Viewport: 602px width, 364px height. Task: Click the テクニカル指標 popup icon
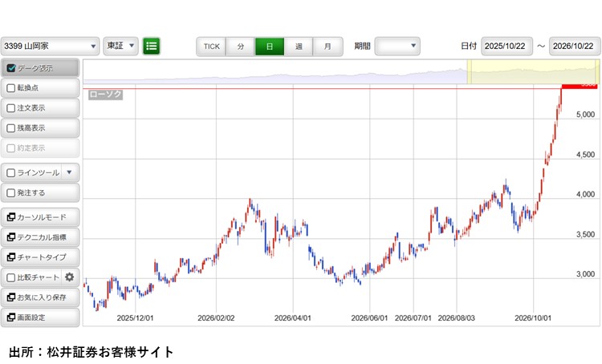point(11,237)
